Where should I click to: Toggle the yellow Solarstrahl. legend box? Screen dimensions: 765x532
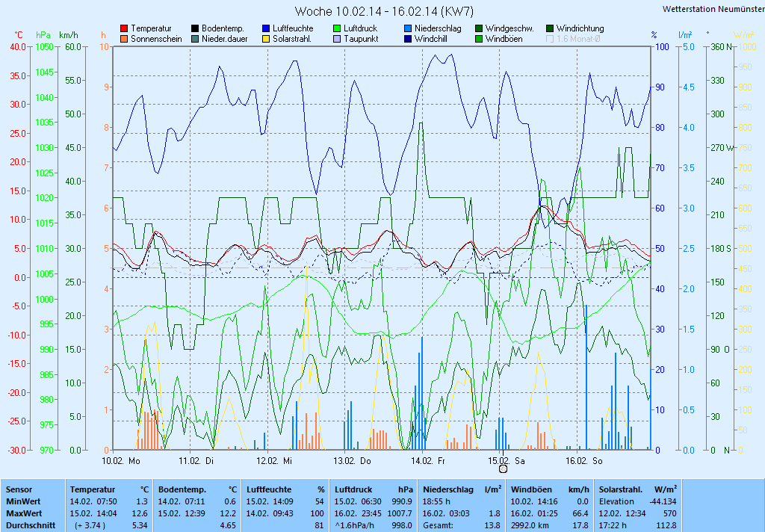(x=266, y=39)
